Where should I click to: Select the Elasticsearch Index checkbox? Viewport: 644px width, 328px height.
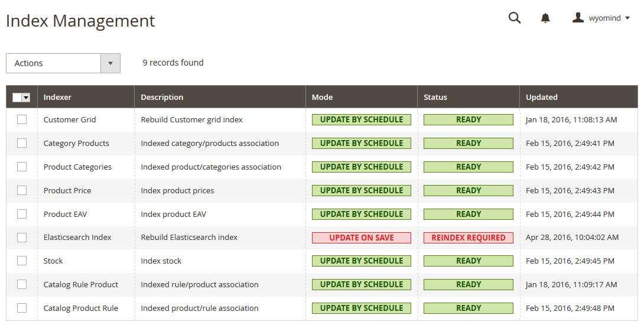22,238
